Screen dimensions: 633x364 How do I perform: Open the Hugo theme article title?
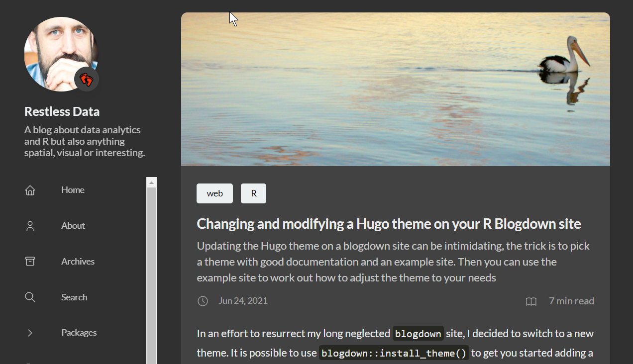(389, 224)
